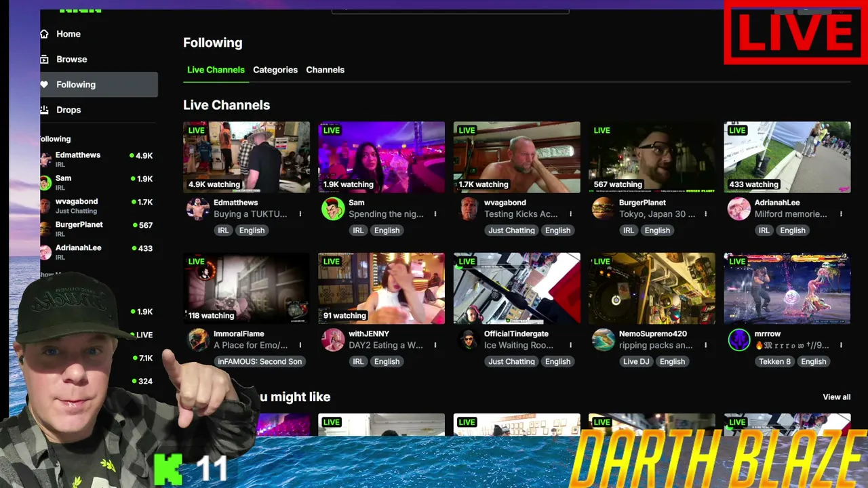Click OfficialTindergate's avatar under the card

[x=469, y=340]
